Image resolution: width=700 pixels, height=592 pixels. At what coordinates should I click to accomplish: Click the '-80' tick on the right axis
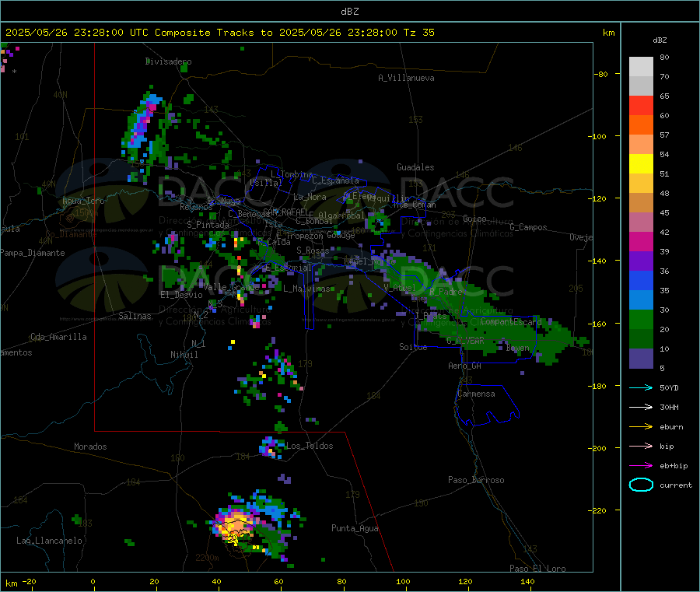[600, 74]
